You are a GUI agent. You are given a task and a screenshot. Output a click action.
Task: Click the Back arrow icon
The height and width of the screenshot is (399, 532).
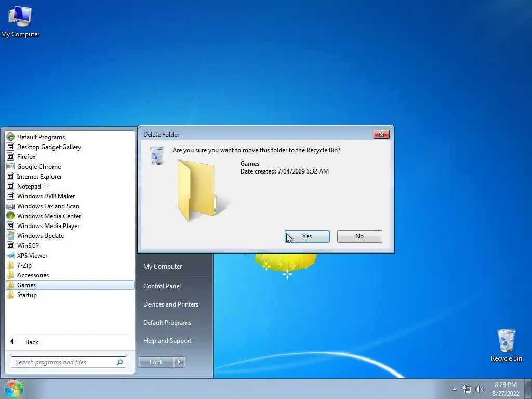[x=12, y=342]
